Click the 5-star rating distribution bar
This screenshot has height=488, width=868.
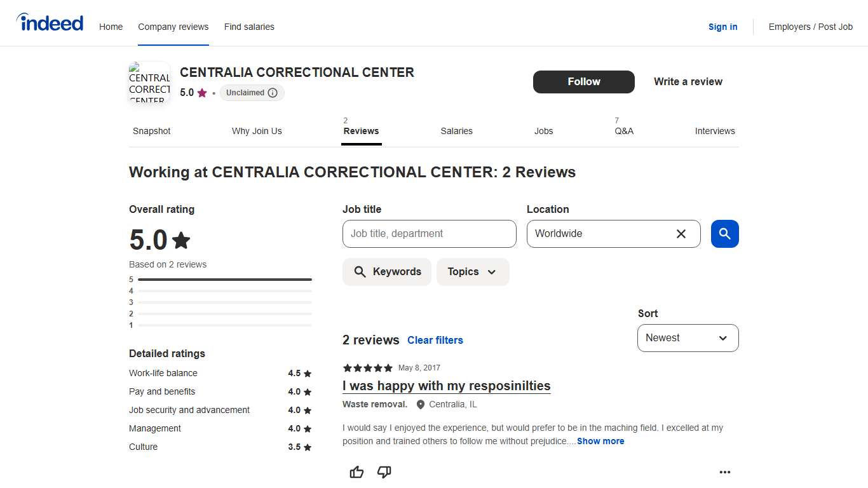(x=221, y=279)
